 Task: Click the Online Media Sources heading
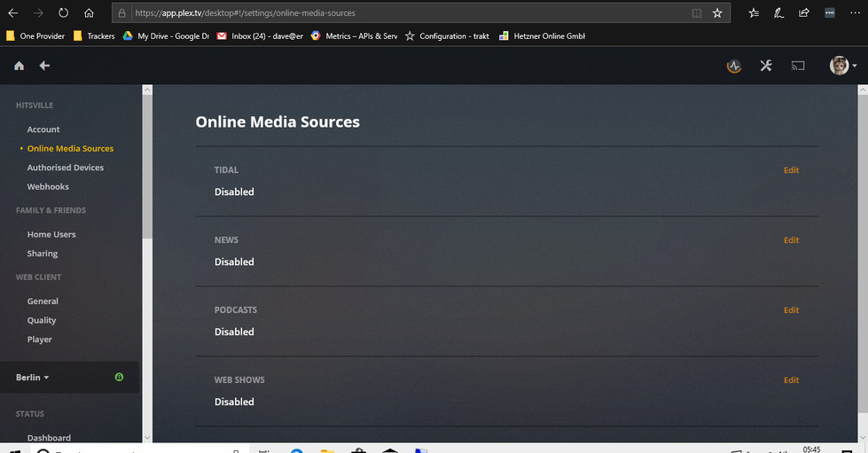coord(278,121)
